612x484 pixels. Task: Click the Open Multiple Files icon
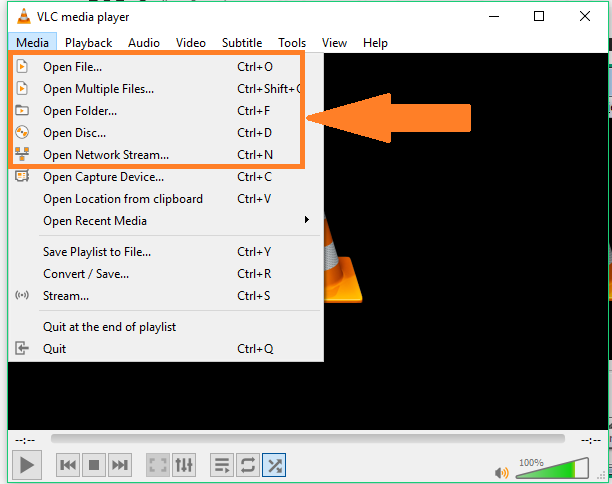(22, 89)
